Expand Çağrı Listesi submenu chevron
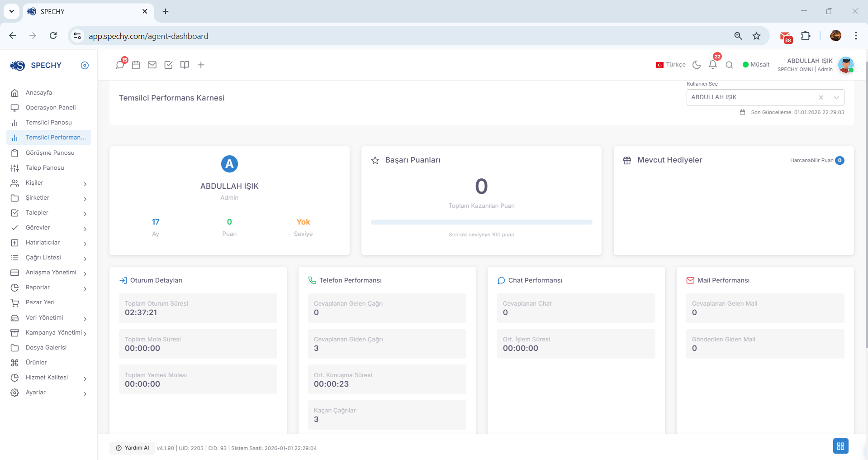Viewport: 868px width, 460px height. (85, 259)
